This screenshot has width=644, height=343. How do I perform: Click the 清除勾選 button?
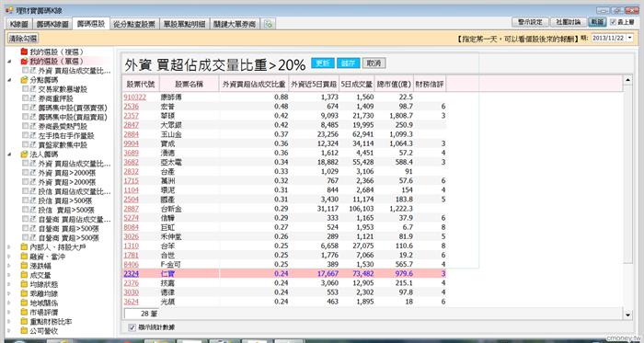(x=23, y=39)
